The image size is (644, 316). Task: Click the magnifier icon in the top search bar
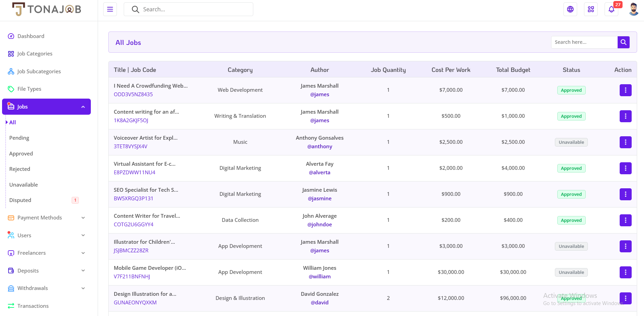135,10
